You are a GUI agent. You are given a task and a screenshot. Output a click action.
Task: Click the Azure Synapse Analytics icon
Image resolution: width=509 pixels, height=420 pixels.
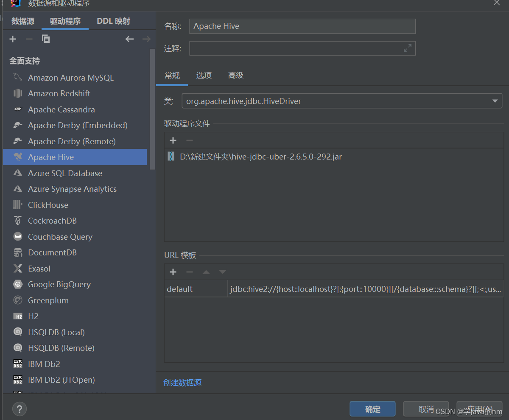pos(17,189)
